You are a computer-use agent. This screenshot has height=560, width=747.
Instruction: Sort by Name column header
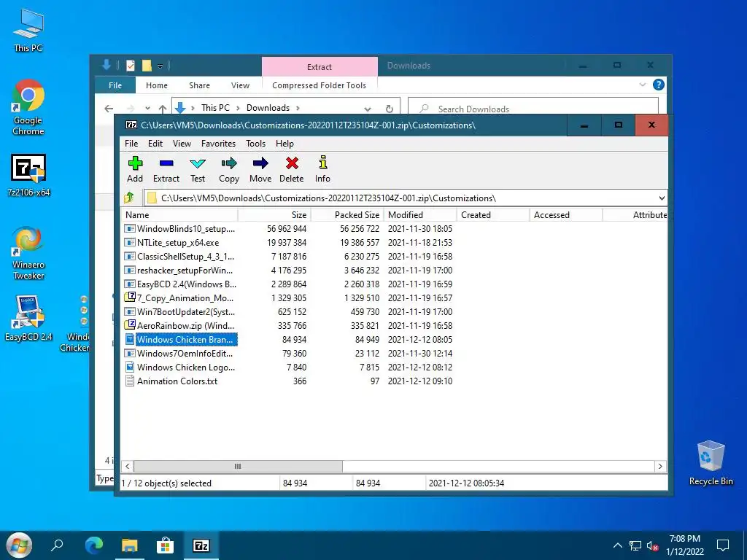point(179,215)
